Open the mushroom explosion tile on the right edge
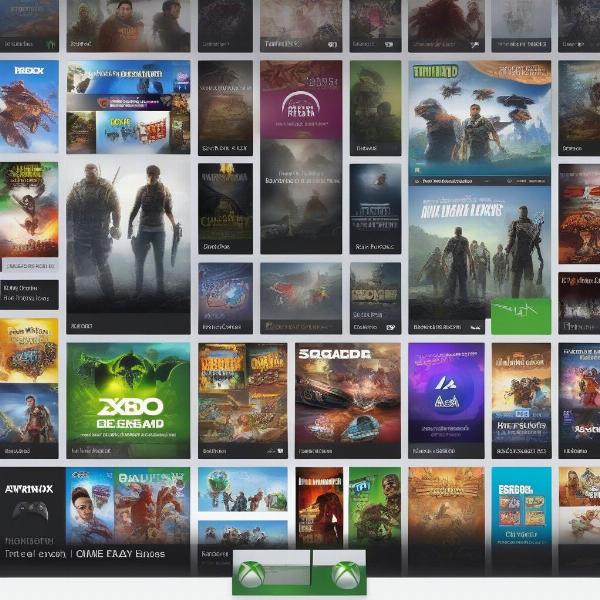 (x=579, y=214)
